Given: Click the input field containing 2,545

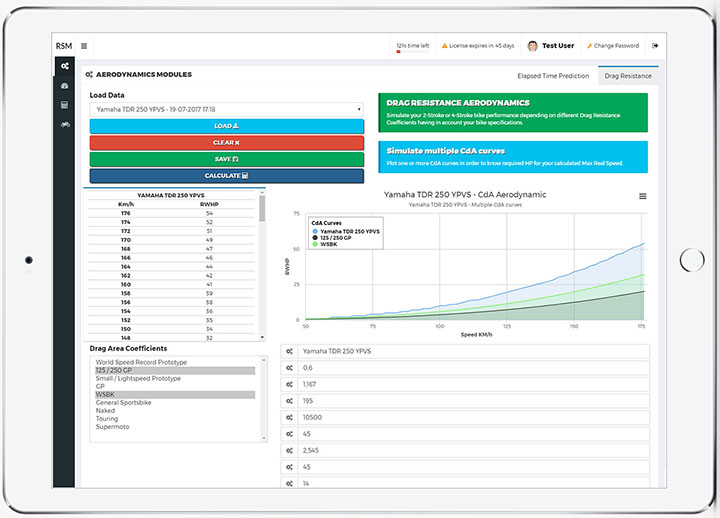Looking at the screenshot, I should coord(474,450).
